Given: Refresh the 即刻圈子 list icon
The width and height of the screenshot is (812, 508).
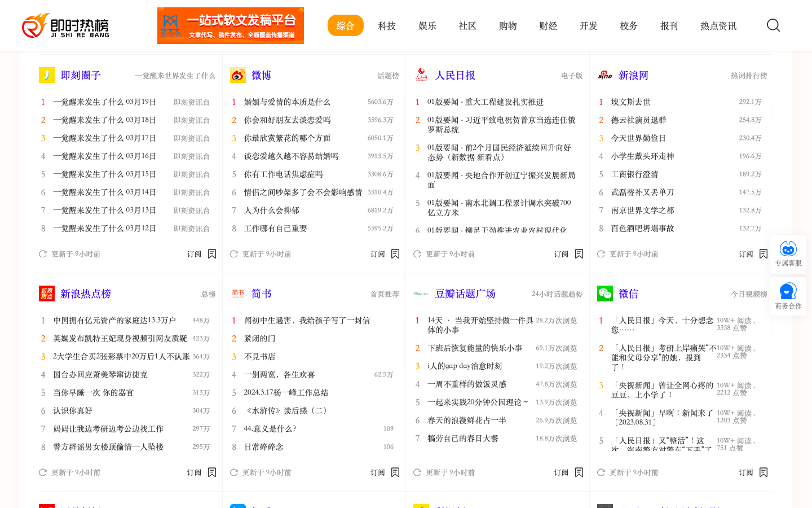Looking at the screenshot, I should 43,254.
